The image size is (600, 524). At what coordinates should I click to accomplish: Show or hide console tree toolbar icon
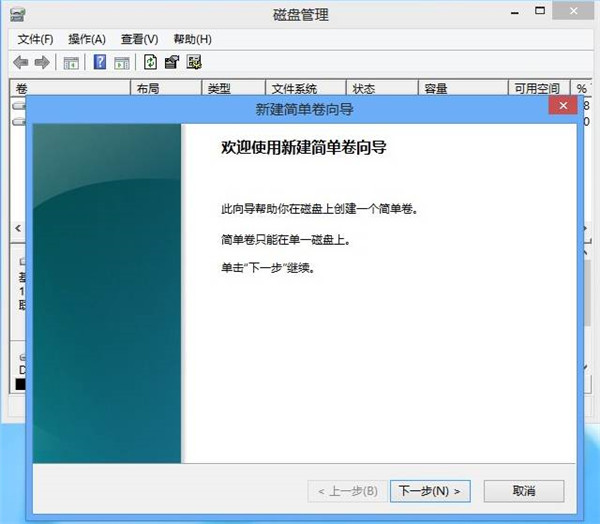coord(71,62)
